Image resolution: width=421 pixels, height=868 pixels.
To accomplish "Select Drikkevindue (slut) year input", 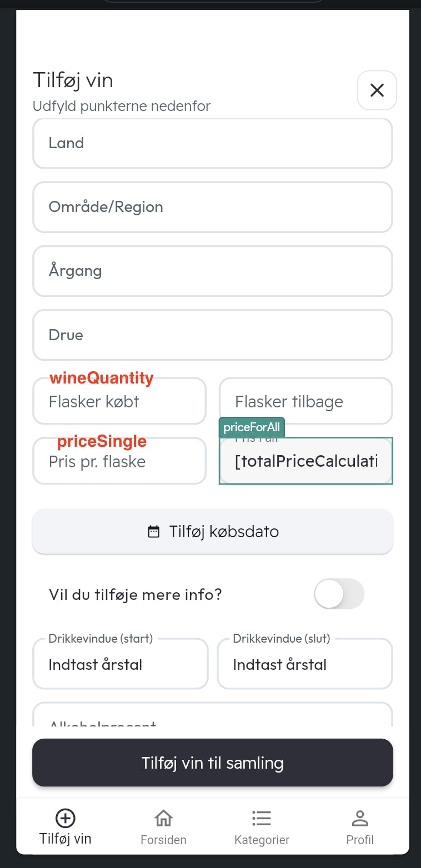I will pos(305,664).
